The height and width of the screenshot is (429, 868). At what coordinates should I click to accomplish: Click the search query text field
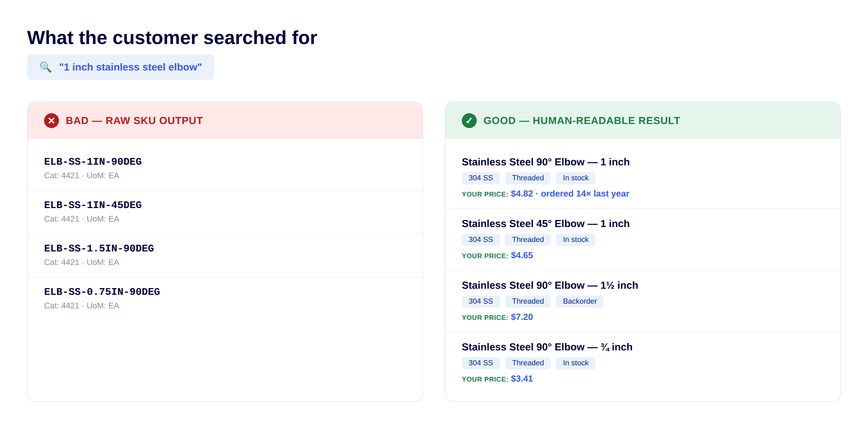click(x=130, y=67)
